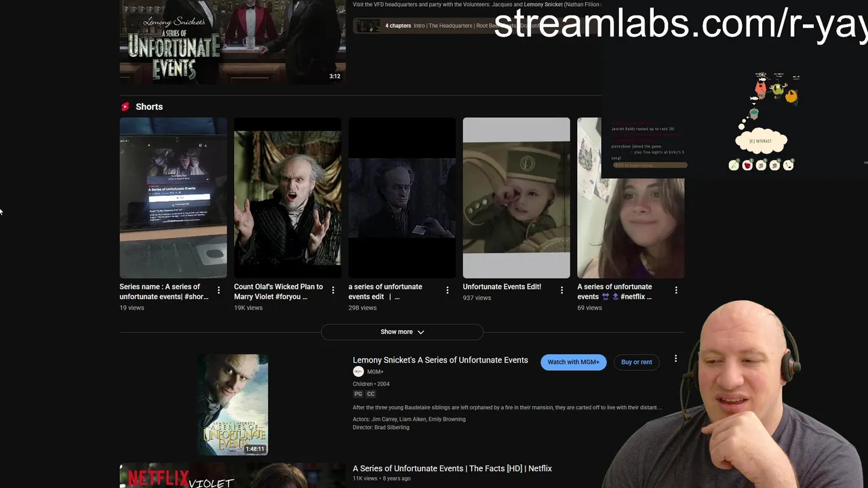Open the MGM+ channel name link
The image size is (868, 488).
coord(375,371)
